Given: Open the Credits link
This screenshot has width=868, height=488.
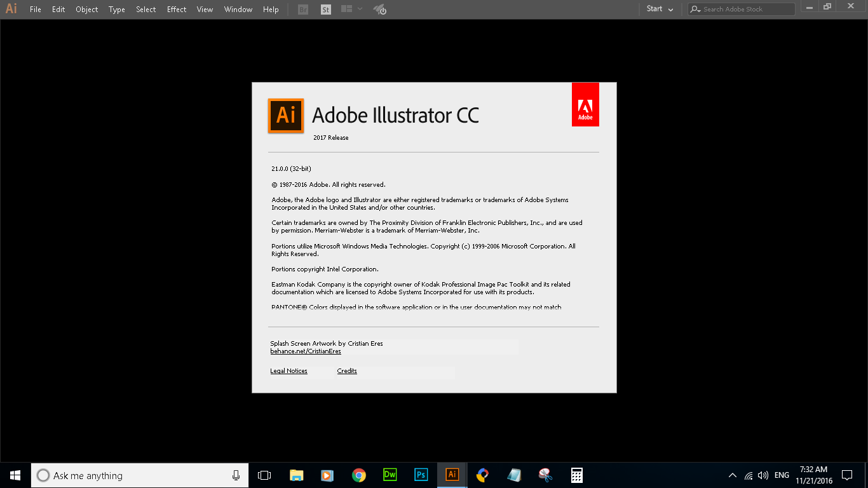Looking at the screenshot, I should click(x=347, y=371).
